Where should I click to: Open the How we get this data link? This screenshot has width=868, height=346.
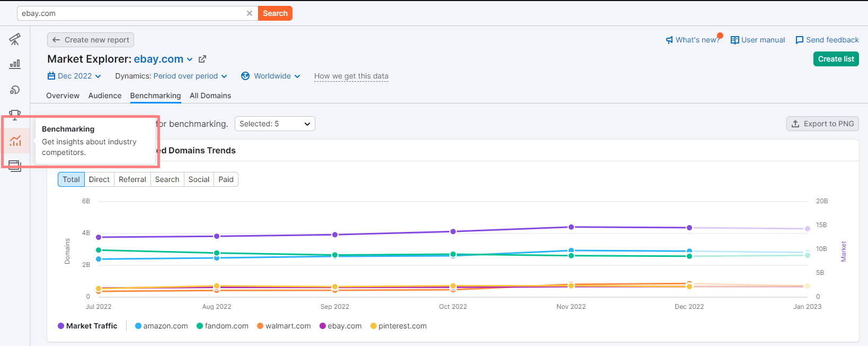pyautogui.click(x=351, y=76)
